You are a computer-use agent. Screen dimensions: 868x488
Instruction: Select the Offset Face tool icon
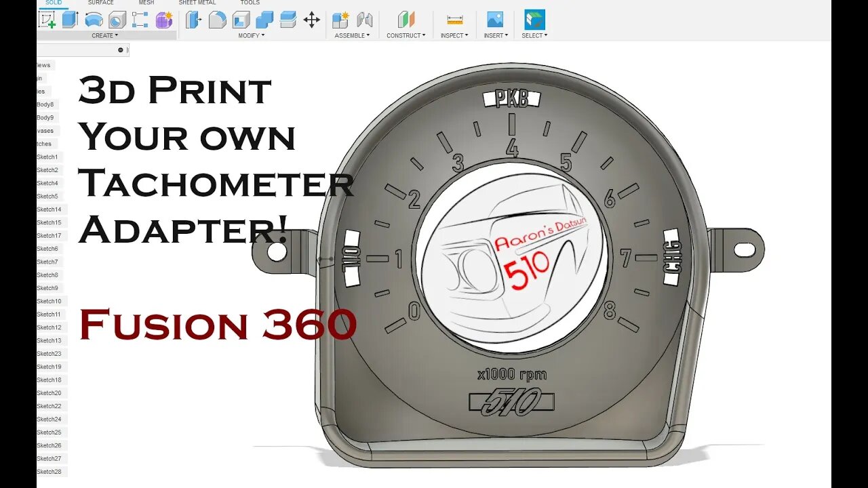pyautogui.click(x=288, y=20)
